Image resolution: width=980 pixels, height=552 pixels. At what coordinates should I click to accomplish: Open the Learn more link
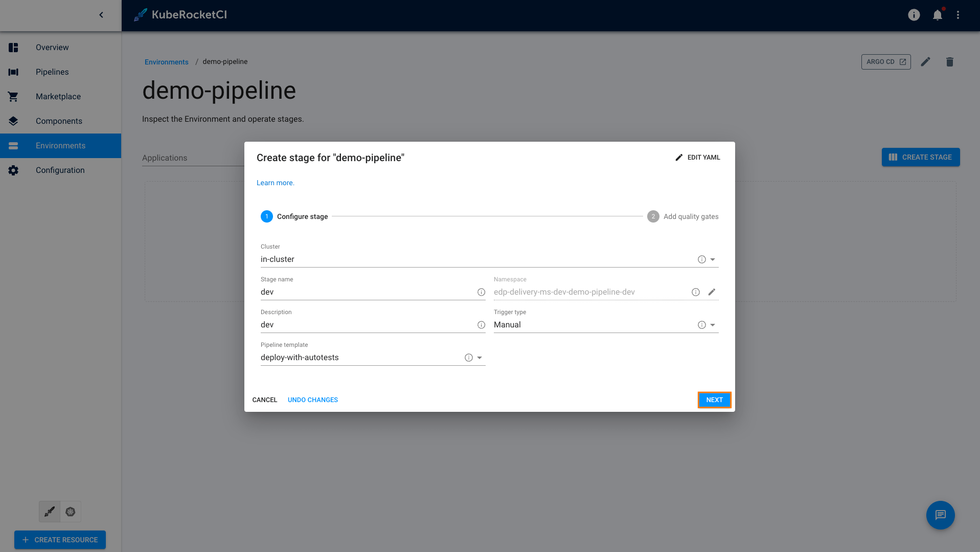275,183
